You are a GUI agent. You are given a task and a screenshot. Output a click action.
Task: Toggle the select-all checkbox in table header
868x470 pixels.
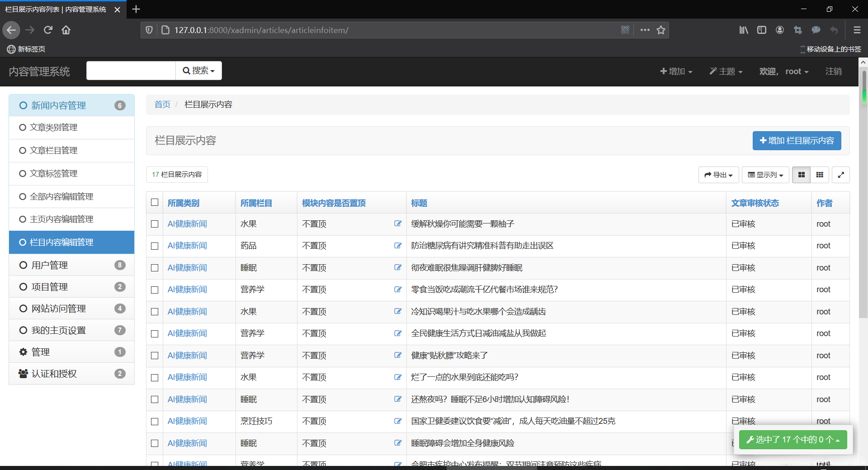(x=155, y=202)
